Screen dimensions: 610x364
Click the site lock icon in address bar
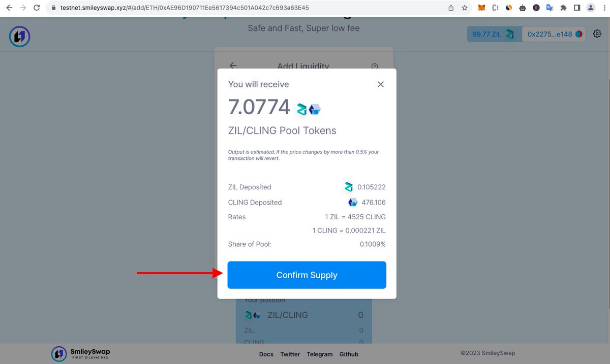click(54, 8)
